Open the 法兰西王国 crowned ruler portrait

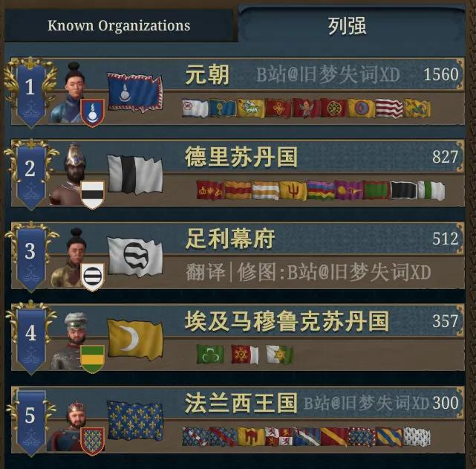pos(71,425)
